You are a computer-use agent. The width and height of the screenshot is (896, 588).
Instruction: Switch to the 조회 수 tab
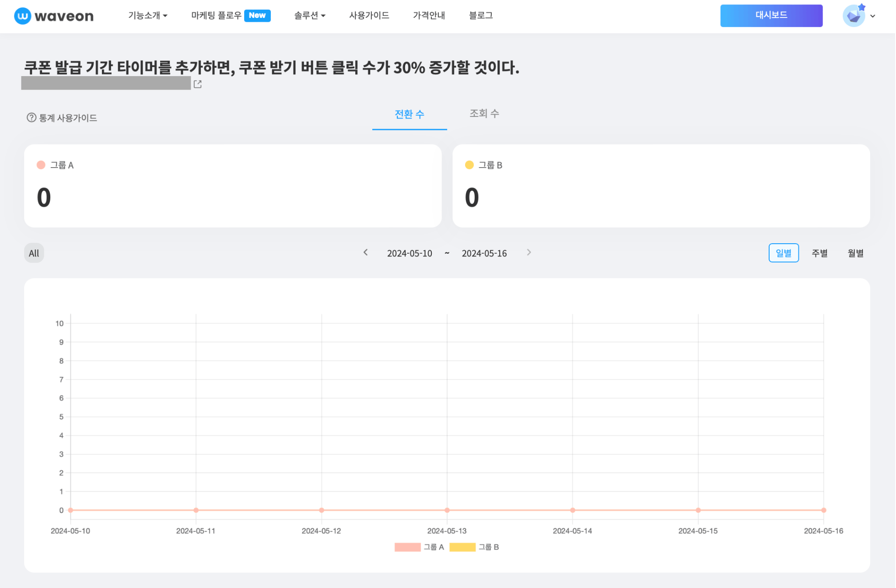click(x=484, y=114)
